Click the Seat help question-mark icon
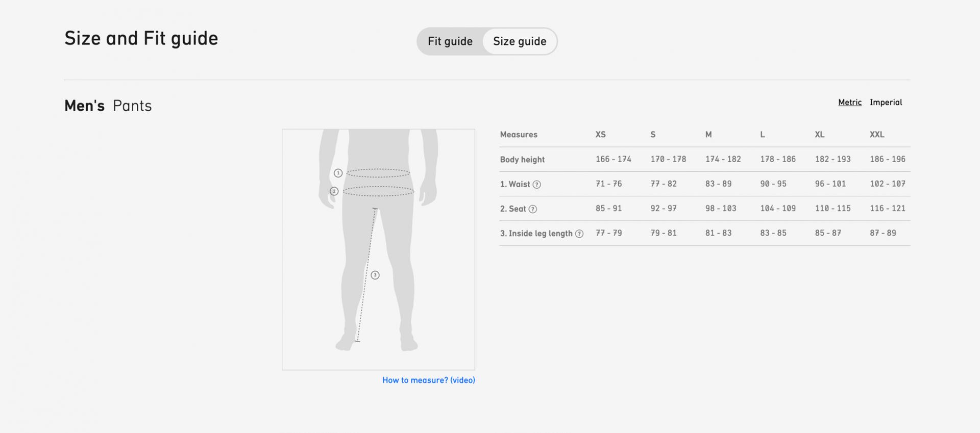980x433 pixels. (x=532, y=209)
